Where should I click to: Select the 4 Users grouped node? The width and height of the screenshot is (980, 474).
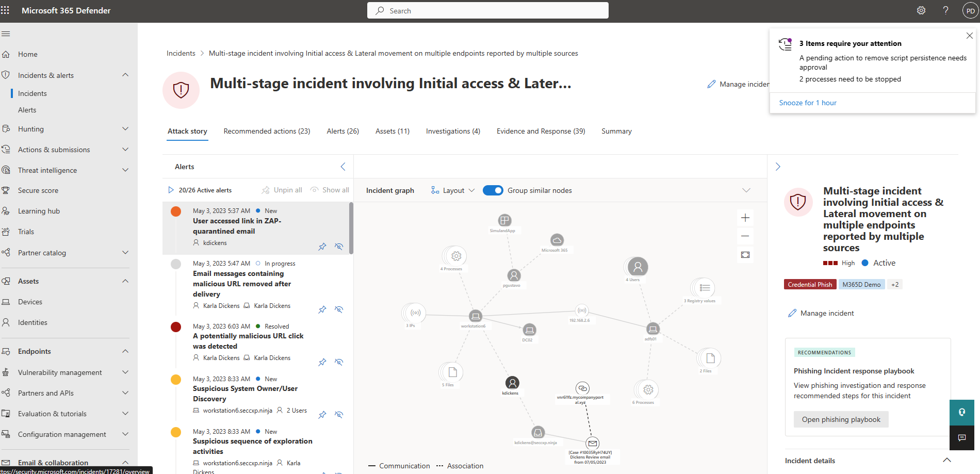(x=638, y=267)
